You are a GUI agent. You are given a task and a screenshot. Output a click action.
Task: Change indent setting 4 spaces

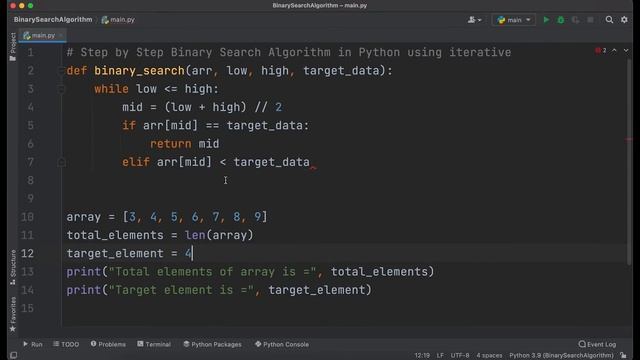click(x=489, y=356)
